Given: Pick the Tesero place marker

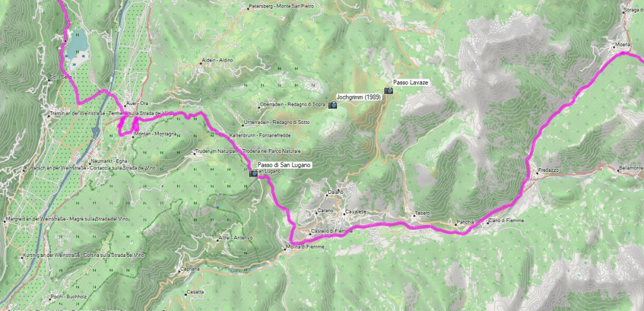Looking at the screenshot, I should point(413,216).
